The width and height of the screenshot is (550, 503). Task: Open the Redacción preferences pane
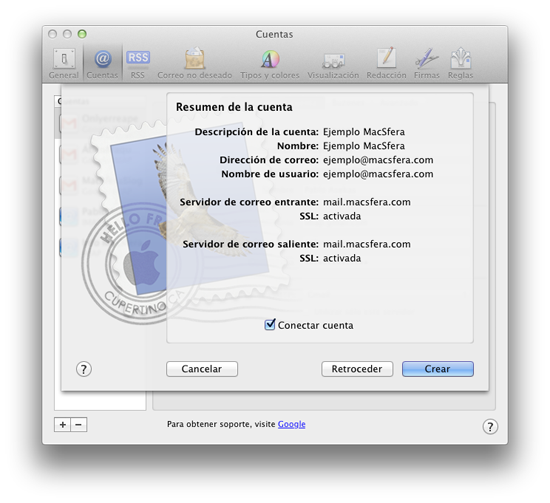pyautogui.click(x=386, y=63)
